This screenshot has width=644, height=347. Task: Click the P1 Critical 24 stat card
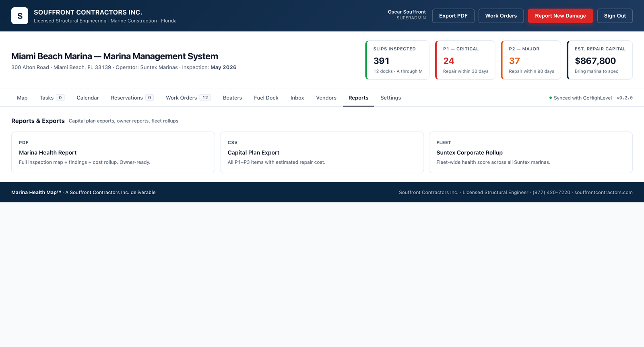pos(465,60)
